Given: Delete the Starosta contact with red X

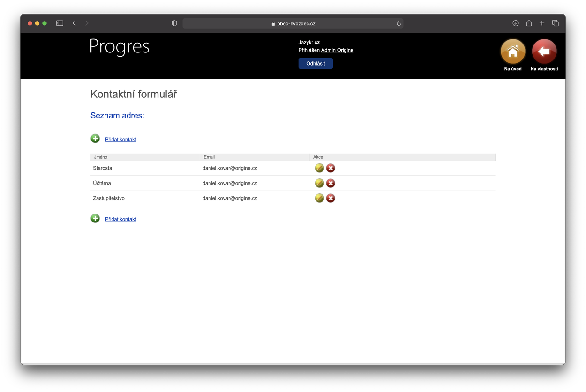Looking at the screenshot, I should 331,168.
